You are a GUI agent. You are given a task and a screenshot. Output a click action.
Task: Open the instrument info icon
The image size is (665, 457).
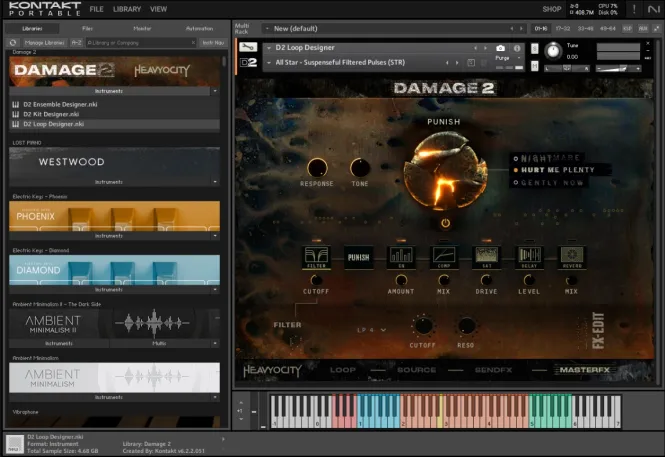coord(517,48)
